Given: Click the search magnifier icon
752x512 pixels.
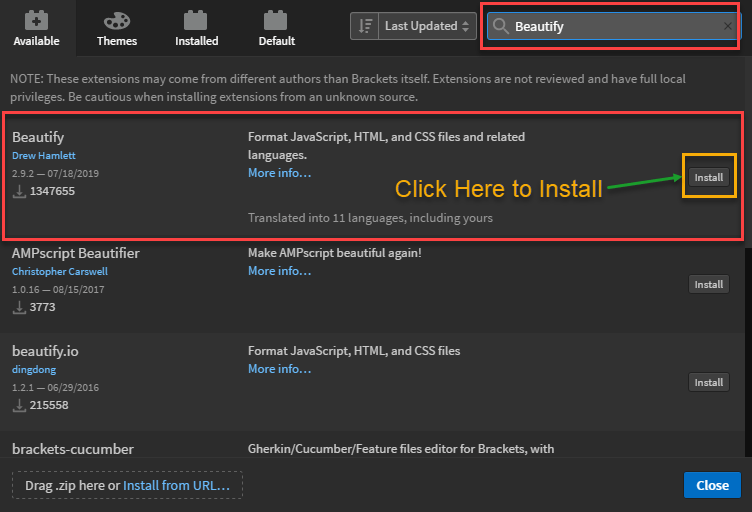Looking at the screenshot, I should (501, 26).
